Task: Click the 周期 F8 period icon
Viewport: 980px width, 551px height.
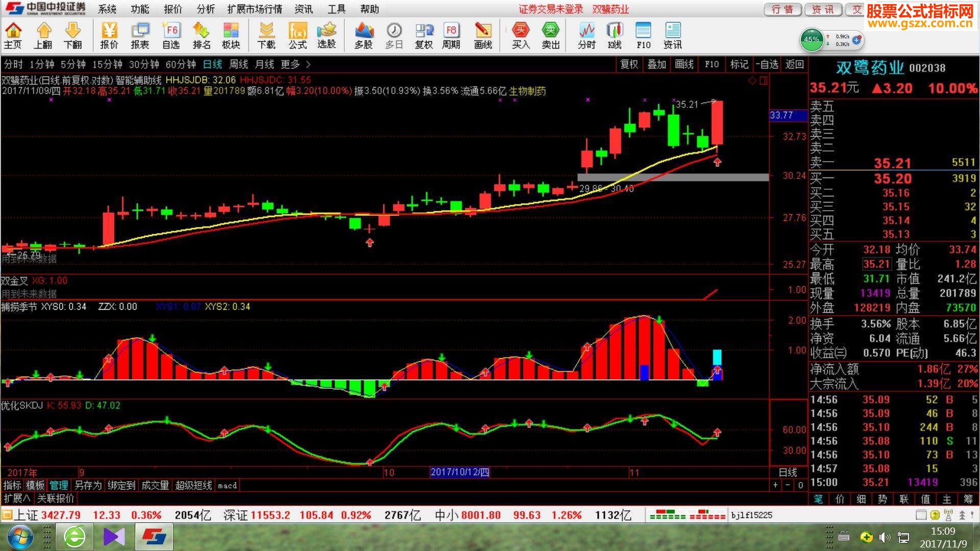Action: (x=451, y=36)
